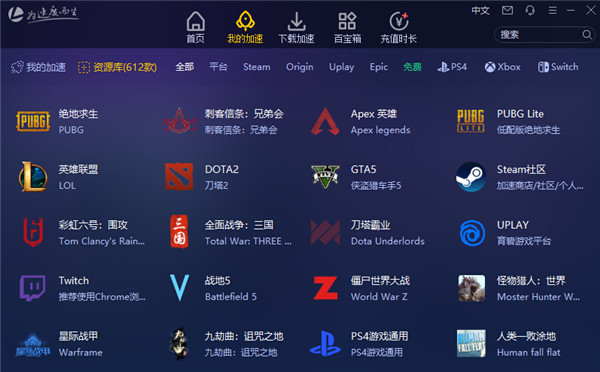This screenshot has width=600, height=372.
Task: Select the 平台 filter tab
Action: point(218,67)
